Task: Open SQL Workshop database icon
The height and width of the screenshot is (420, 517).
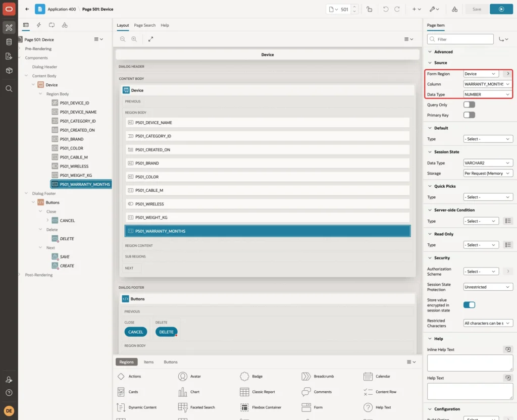Action: click(9, 42)
